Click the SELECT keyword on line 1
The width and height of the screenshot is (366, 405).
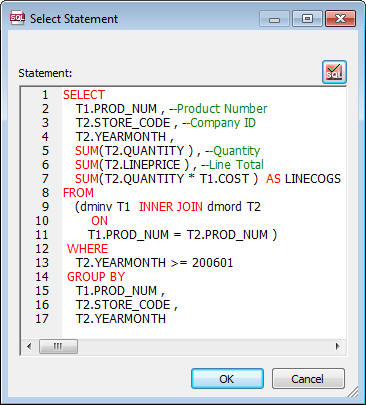84,95
